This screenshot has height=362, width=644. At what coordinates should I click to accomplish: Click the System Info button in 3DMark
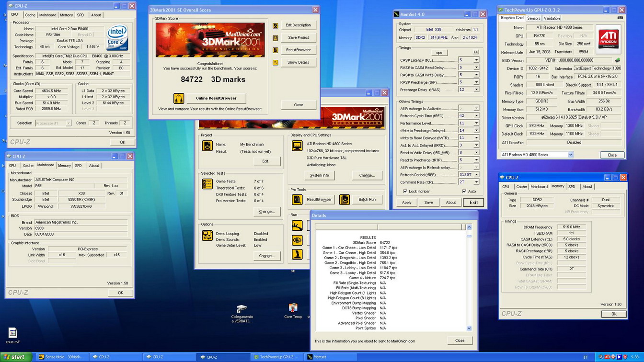pyautogui.click(x=319, y=175)
